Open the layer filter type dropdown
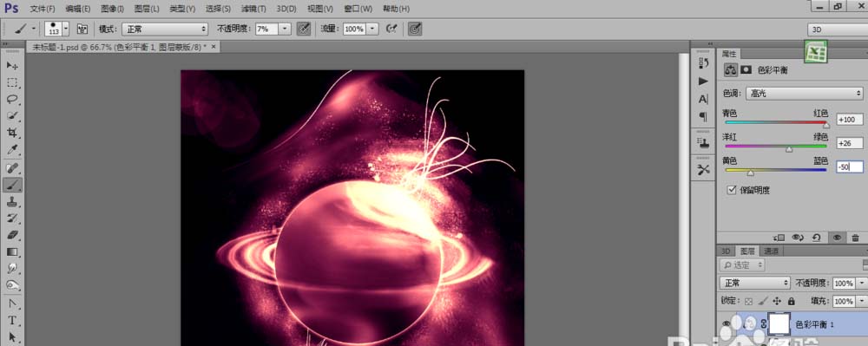Viewport: 868px width, 346px height. point(742,265)
